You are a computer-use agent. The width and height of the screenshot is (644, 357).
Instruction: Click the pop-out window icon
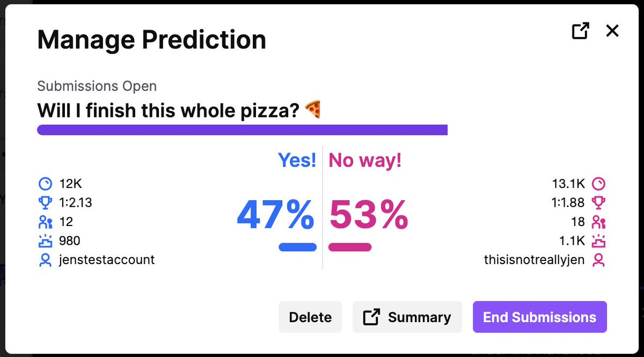tap(580, 31)
